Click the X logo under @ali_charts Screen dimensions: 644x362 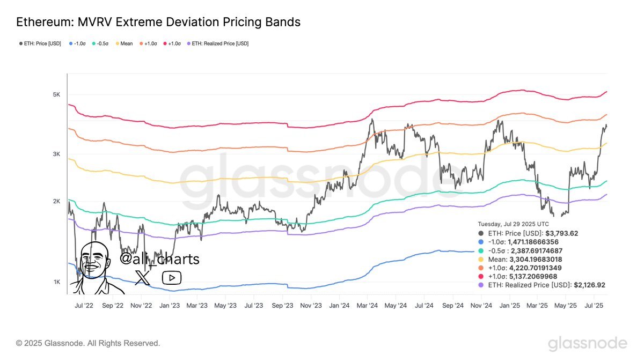tap(142, 277)
